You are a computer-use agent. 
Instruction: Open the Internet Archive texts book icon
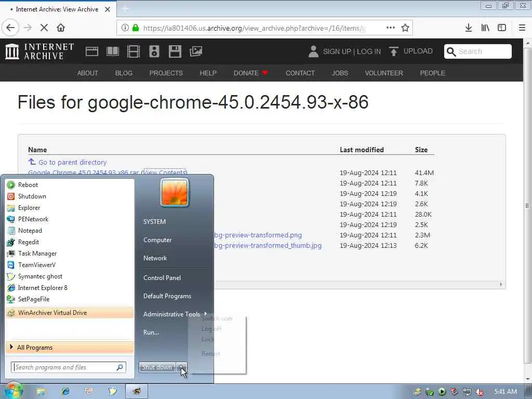coord(113,51)
